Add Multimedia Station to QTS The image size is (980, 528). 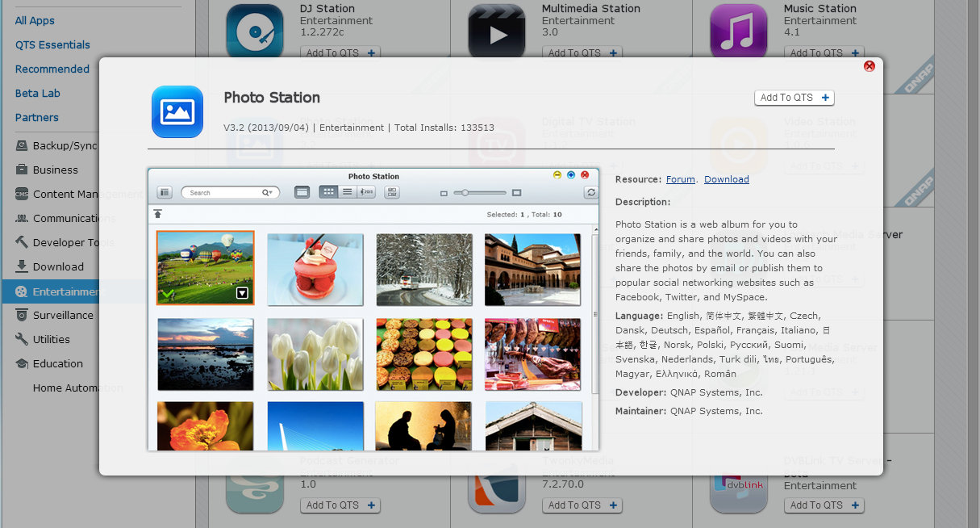click(x=582, y=53)
